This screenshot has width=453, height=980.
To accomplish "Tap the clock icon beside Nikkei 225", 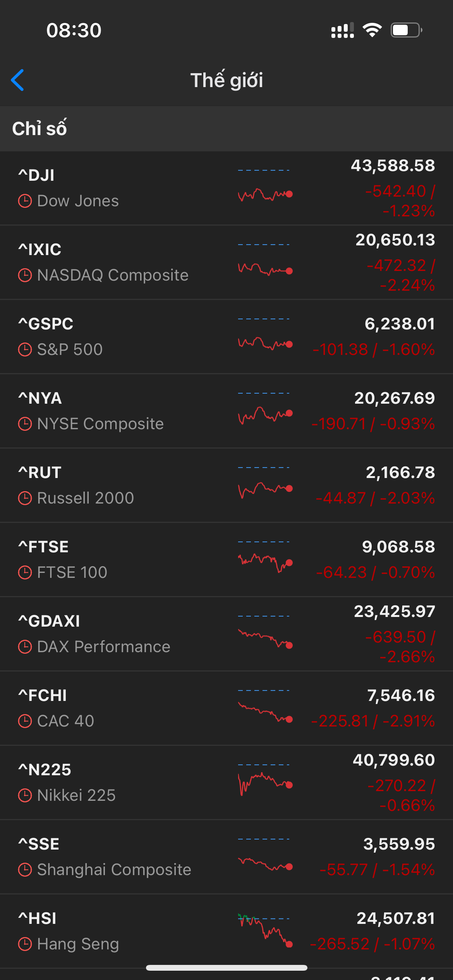I will click(x=25, y=796).
